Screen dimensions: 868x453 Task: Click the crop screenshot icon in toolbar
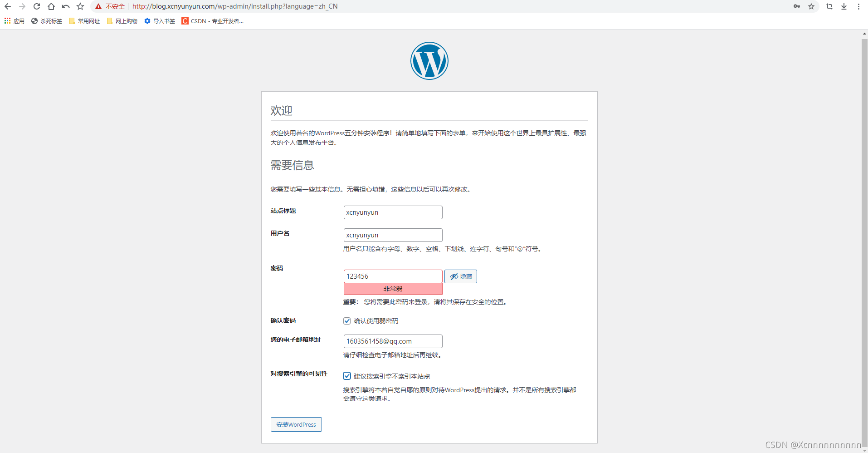click(829, 6)
